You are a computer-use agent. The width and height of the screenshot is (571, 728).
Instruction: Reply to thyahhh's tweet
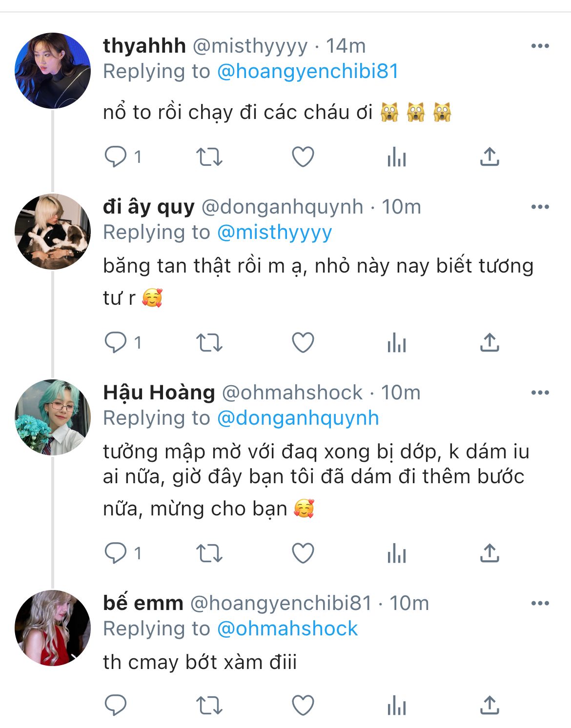tap(116, 157)
